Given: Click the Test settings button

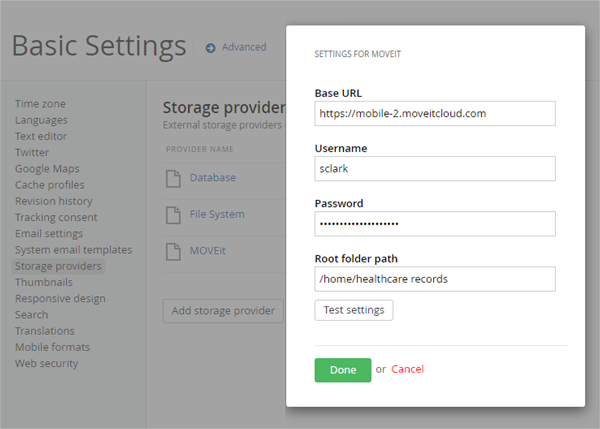Looking at the screenshot, I should [x=354, y=310].
